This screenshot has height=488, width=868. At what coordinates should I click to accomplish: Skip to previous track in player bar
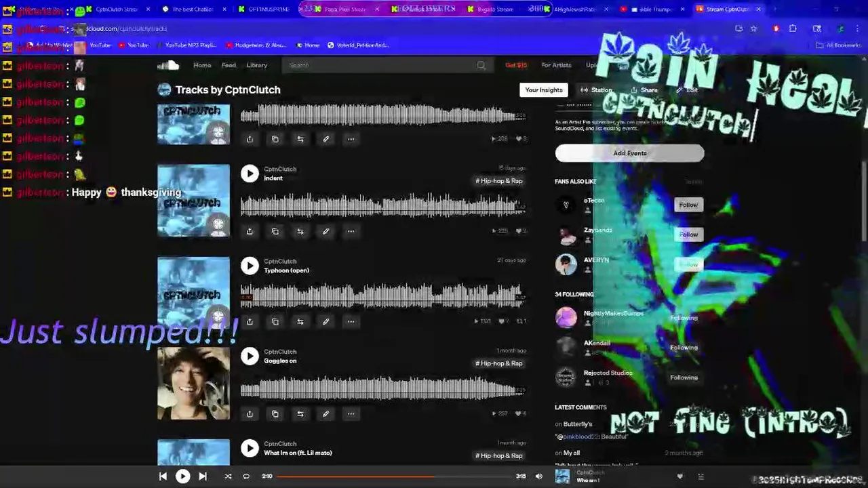tap(163, 476)
